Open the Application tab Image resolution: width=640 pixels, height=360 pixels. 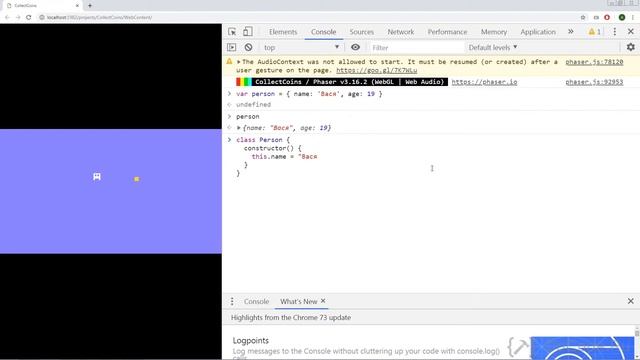[538, 32]
